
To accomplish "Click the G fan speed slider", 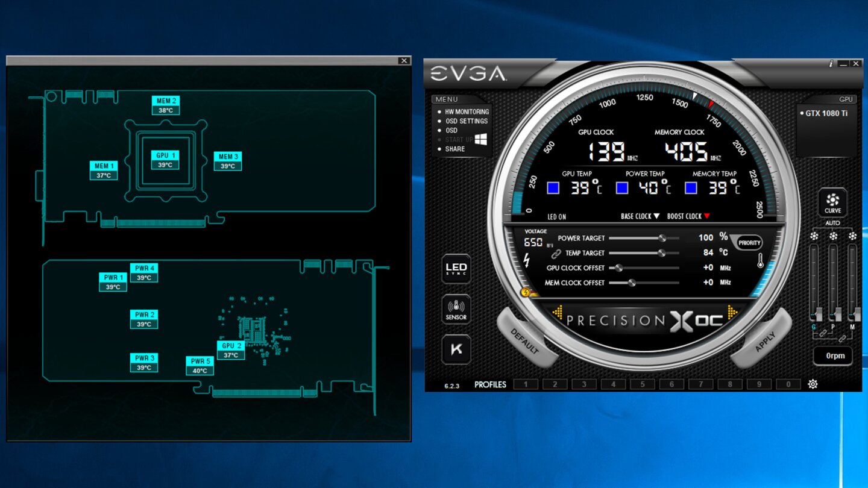I will coord(814,283).
